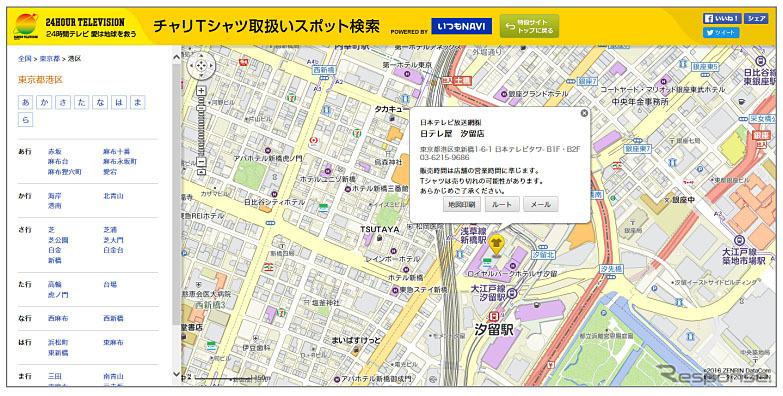Click the Facebook シェア button
Screen dimensions: 783x396
(x=756, y=18)
